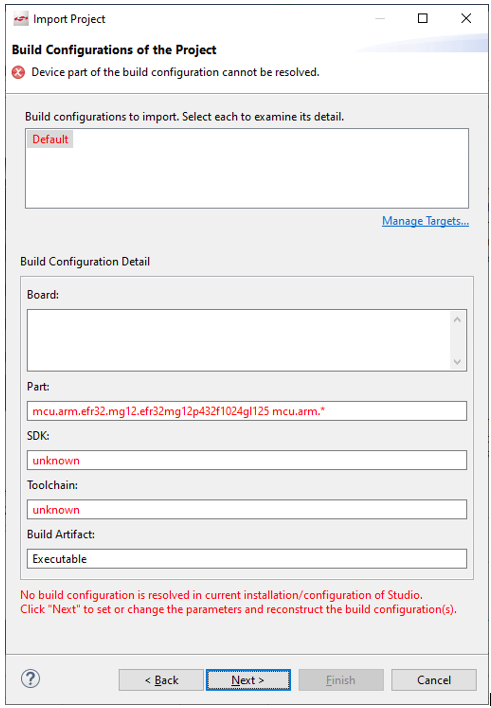Screen dimensions: 491x708
Task: Maximize the Import Project window
Action: 422,18
